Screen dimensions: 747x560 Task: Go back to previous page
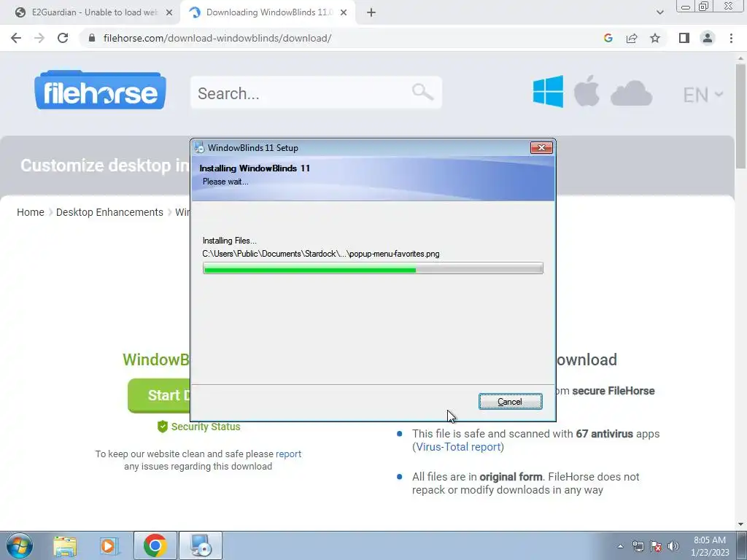16,38
